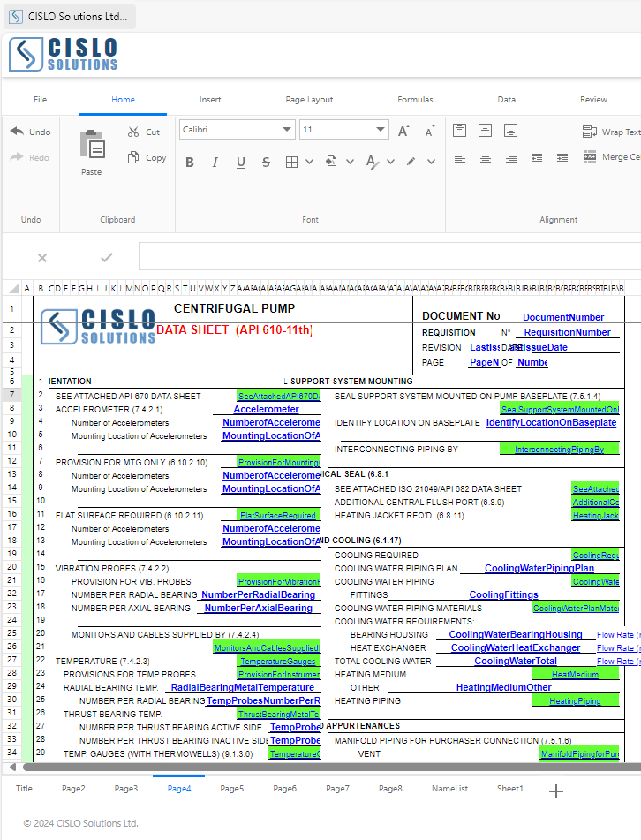Switch to the Page5 sheet tab

click(232, 788)
